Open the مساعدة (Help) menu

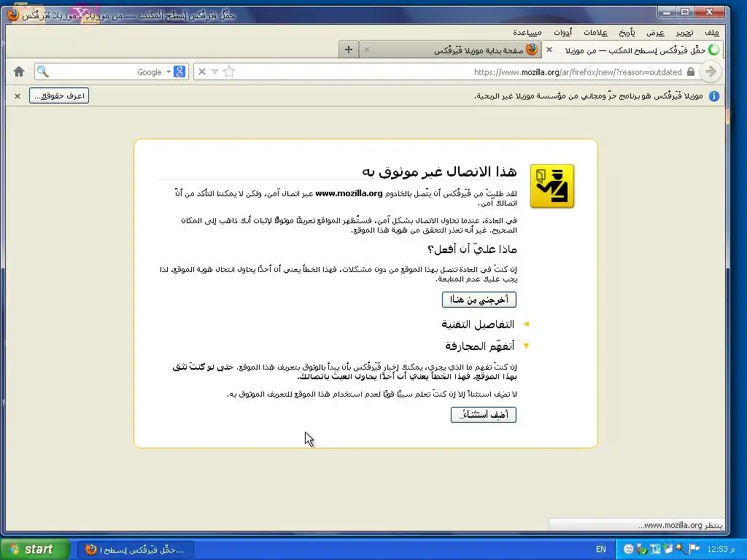point(527,32)
